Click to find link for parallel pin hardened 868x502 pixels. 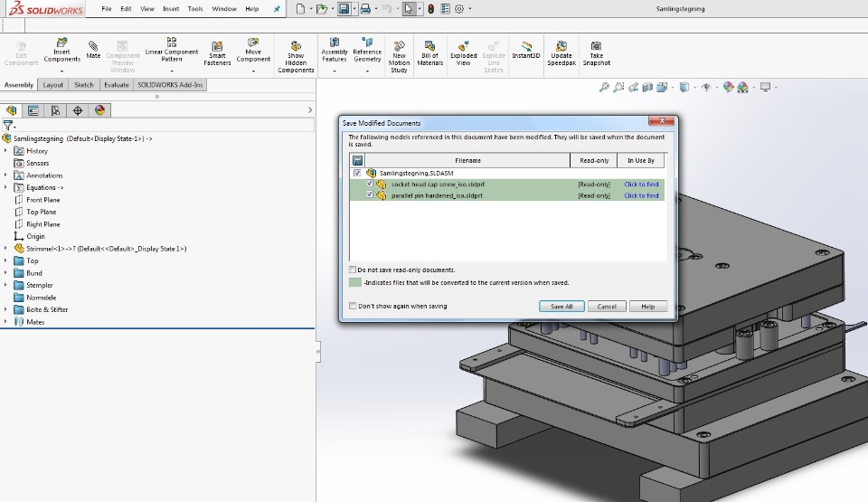pyautogui.click(x=641, y=195)
